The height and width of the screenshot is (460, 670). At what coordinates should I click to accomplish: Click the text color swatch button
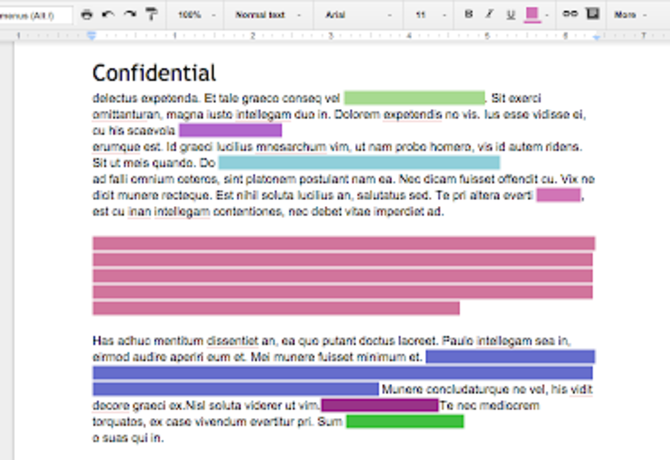point(532,15)
